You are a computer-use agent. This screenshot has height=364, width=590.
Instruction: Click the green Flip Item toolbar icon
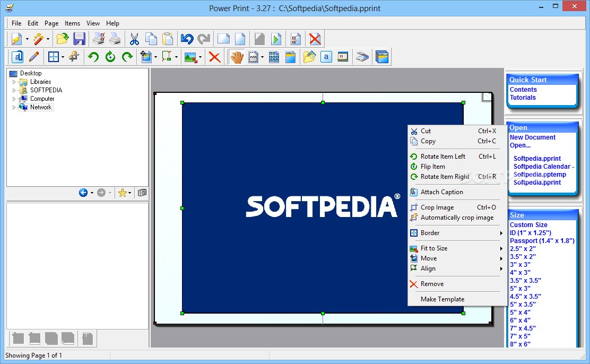[x=110, y=57]
